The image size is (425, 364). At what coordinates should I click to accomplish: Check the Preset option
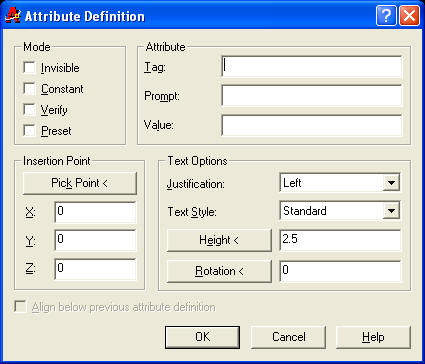(29, 131)
